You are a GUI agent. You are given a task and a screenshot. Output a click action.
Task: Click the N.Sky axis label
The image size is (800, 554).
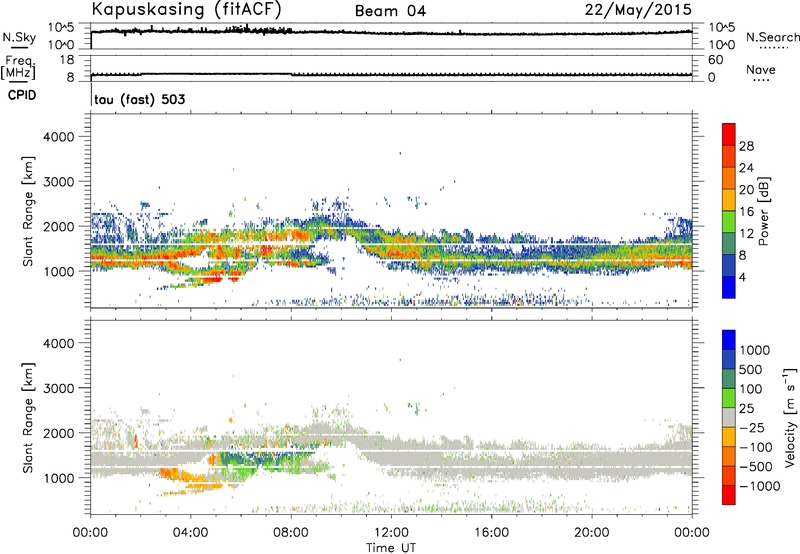point(19,37)
